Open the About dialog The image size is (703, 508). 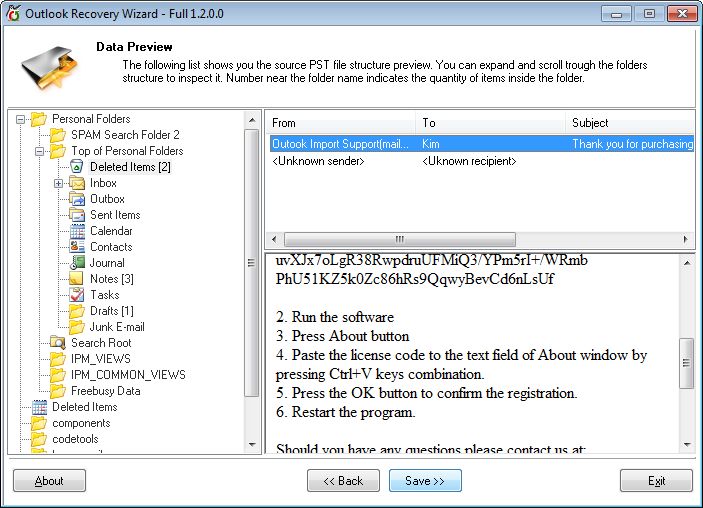(49, 481)
